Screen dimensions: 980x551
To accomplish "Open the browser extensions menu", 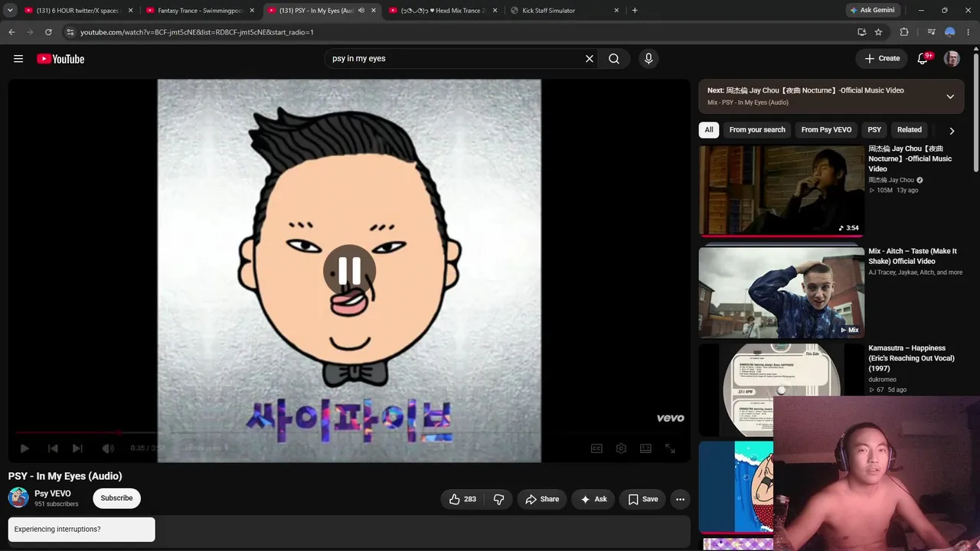I will pos(904,32).
